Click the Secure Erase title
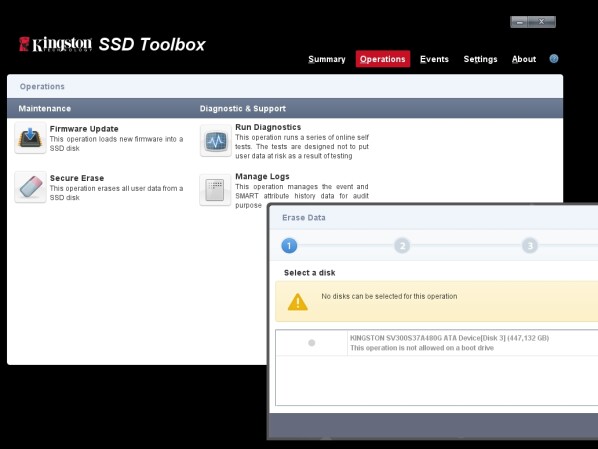 click(x=77, y=178)
